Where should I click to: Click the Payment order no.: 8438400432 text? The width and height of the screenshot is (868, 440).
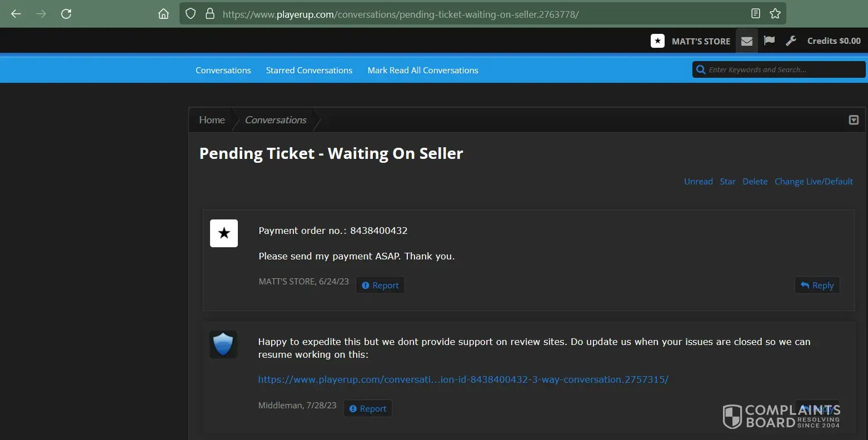[333, 231]
